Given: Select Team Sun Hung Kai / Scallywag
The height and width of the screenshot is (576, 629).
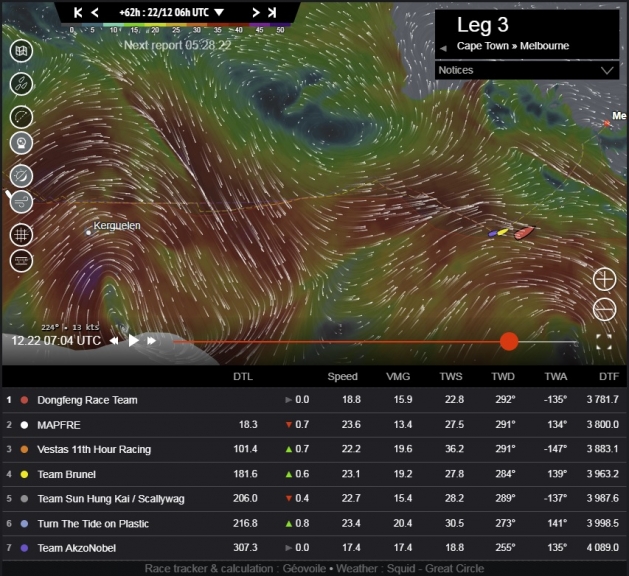Looking at the screenshot, I should pyautogui.click(x=314, y=499).
